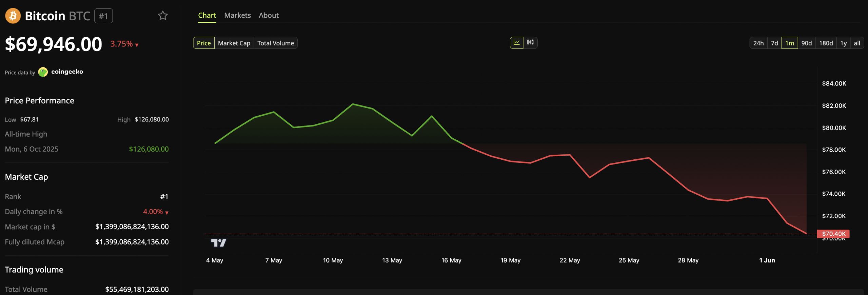Click the Bitcoin logo icon
This screenshot has height=295, width=868.
13,16
